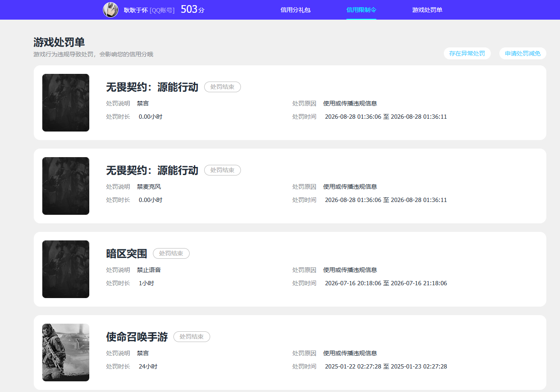Click the 使命召唤手游 title
This screenshot has width=560, height=392.
[137, 337]
